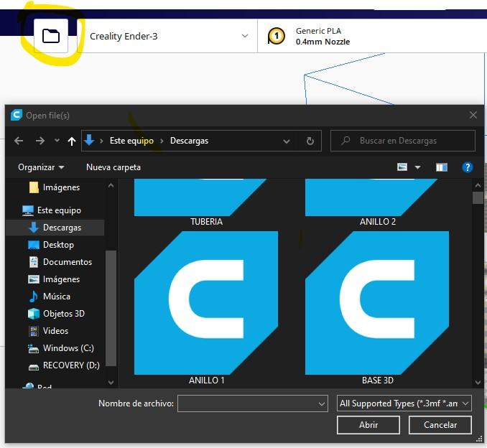Screen dimensions: 487x448
Task: Click the Música note icon
Action: click(34, 297)
